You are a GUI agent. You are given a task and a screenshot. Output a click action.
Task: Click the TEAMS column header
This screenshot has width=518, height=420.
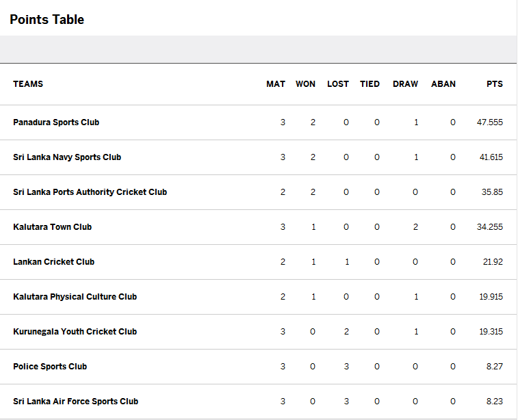pyautogui.click(x=28, y=84)
